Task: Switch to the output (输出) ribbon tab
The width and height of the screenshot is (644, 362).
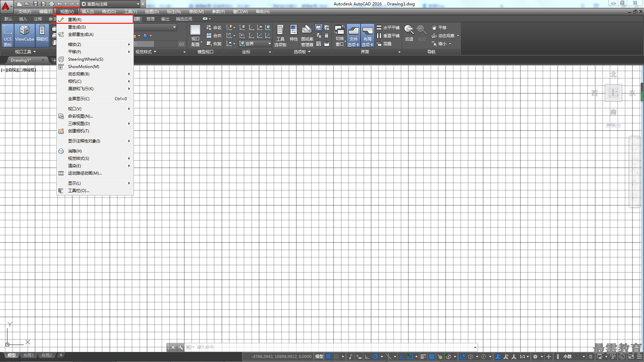Action: click(x=165, y=19)
